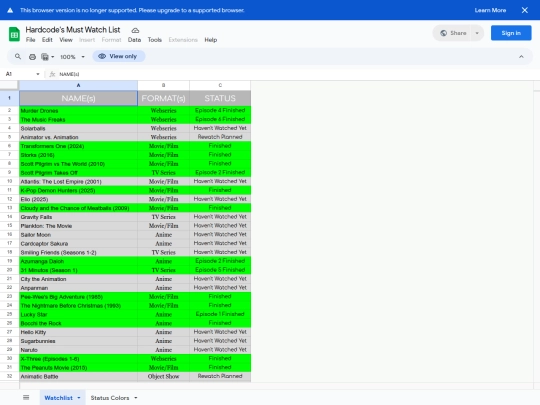This screenshot has width=540, height=405.
Task: Open the Data menu
Action: click(x=134, y=40)
